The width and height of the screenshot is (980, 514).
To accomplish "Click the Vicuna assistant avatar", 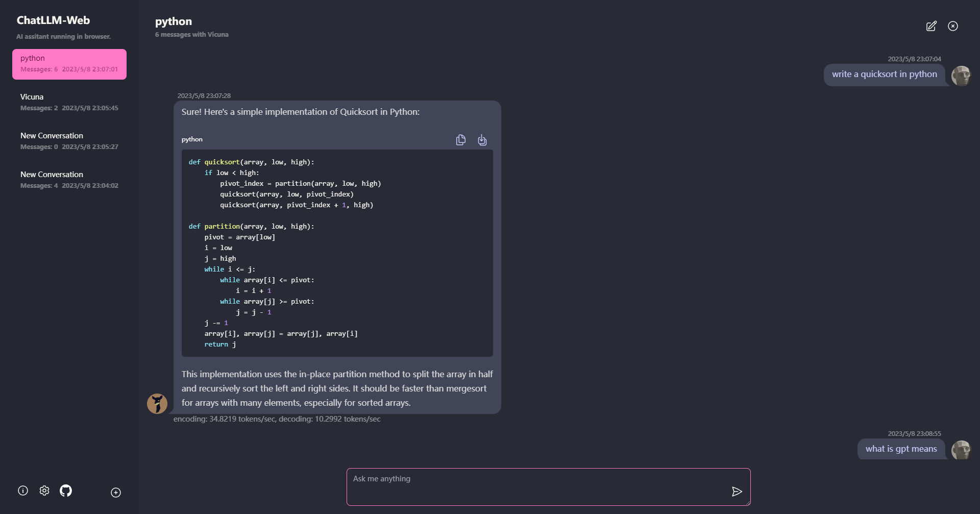I will (157, 403).
